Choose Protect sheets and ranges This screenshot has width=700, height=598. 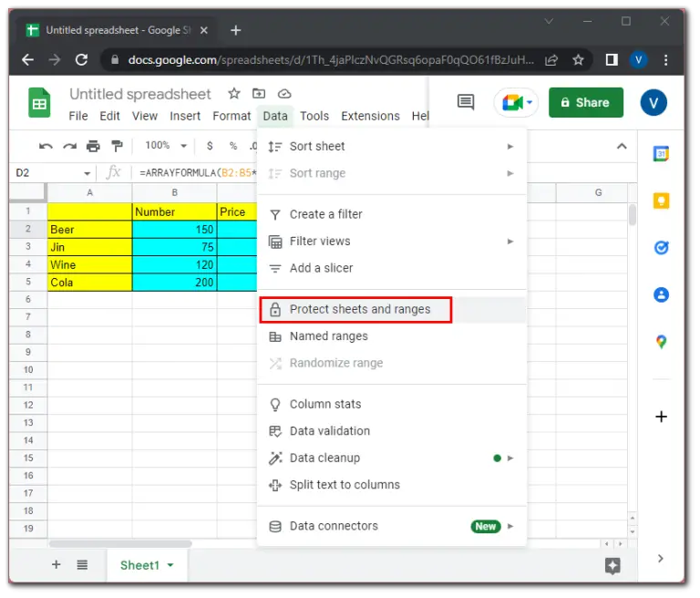point(392,310)
